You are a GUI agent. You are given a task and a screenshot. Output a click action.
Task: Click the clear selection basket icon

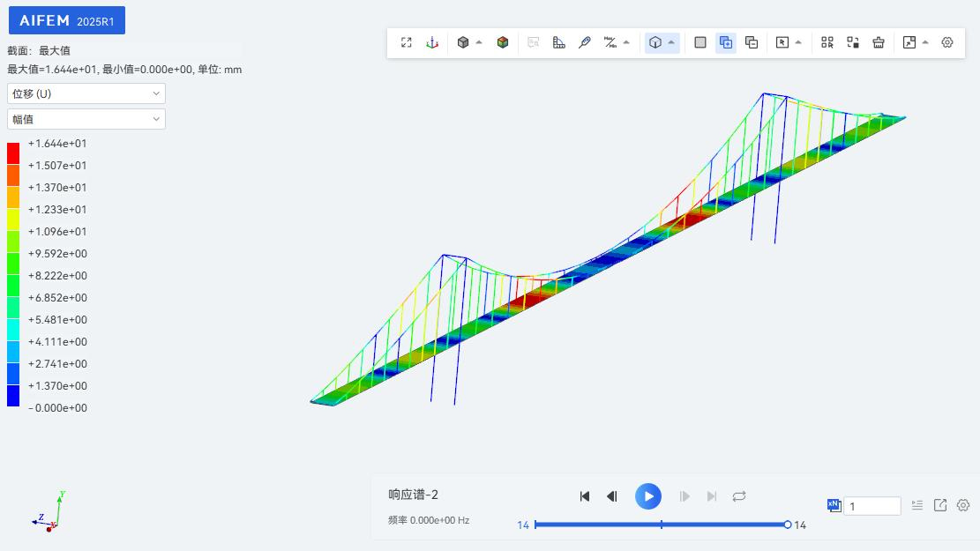(879, 42)
